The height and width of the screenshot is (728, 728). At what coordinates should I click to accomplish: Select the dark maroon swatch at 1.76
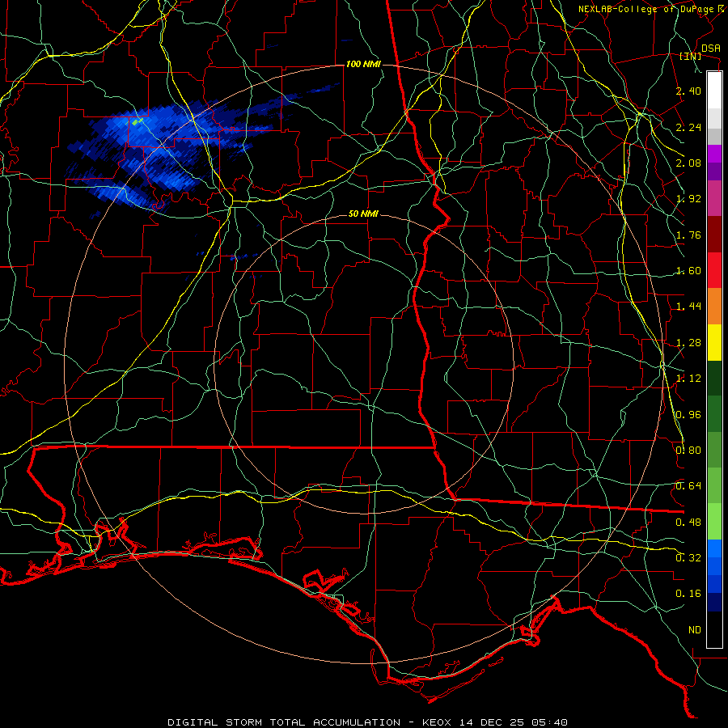click(x=714, y=235)
